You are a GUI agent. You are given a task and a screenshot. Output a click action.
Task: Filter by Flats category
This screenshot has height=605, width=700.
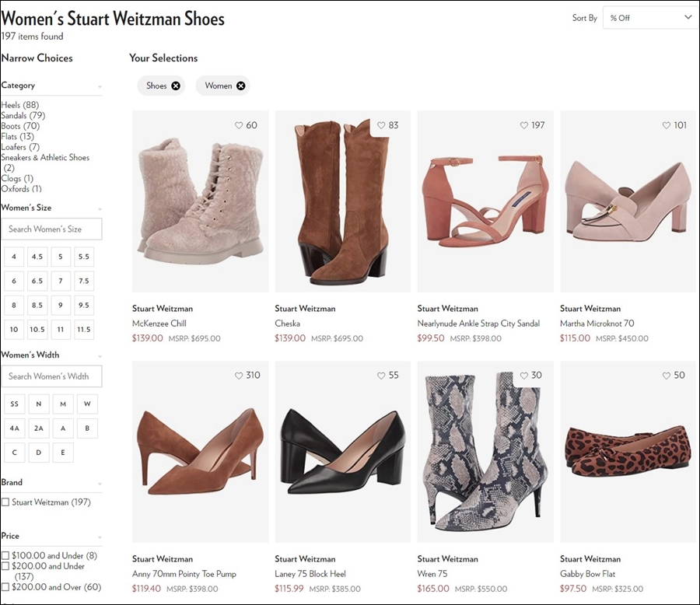point(17,136)
